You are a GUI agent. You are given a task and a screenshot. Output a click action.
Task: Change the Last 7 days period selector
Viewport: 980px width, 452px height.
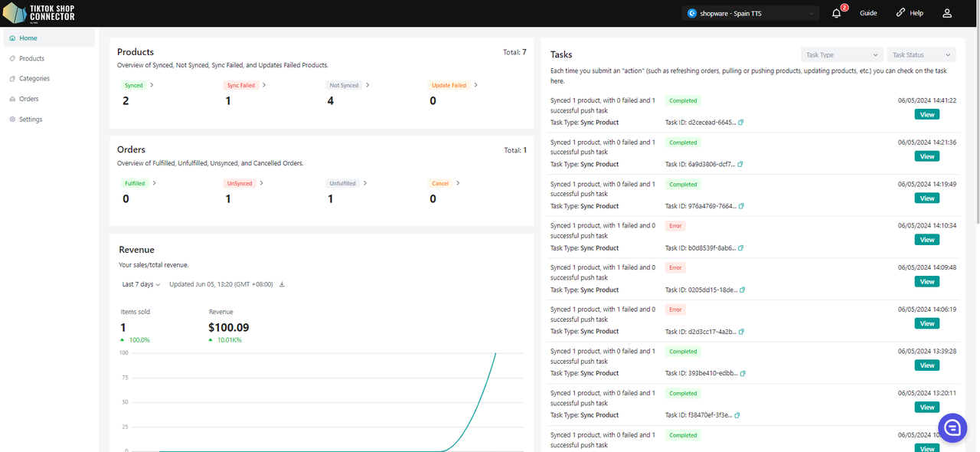coord(141,284)
